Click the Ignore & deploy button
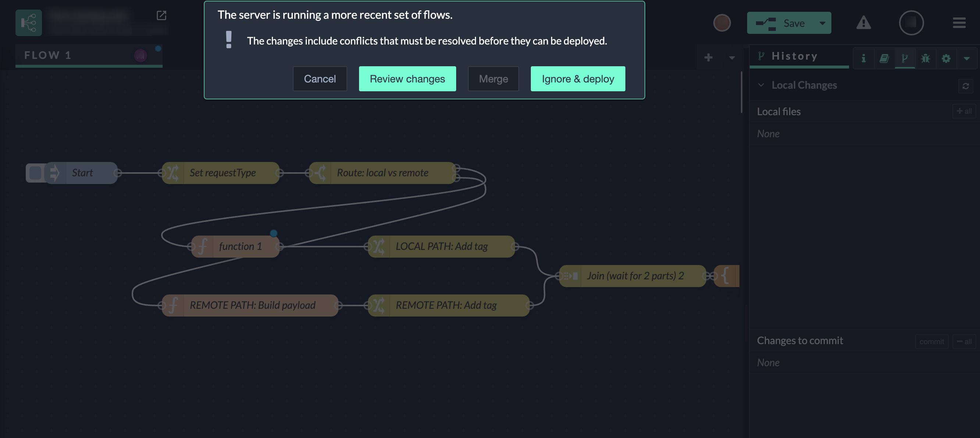The width and height of the screenshot is (980, 438). click(578, 79)
